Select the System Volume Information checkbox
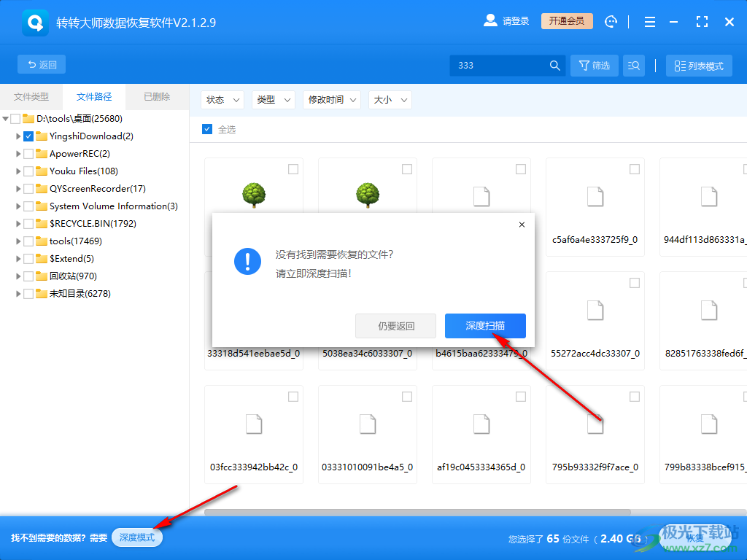 click(x=28, y=206)
